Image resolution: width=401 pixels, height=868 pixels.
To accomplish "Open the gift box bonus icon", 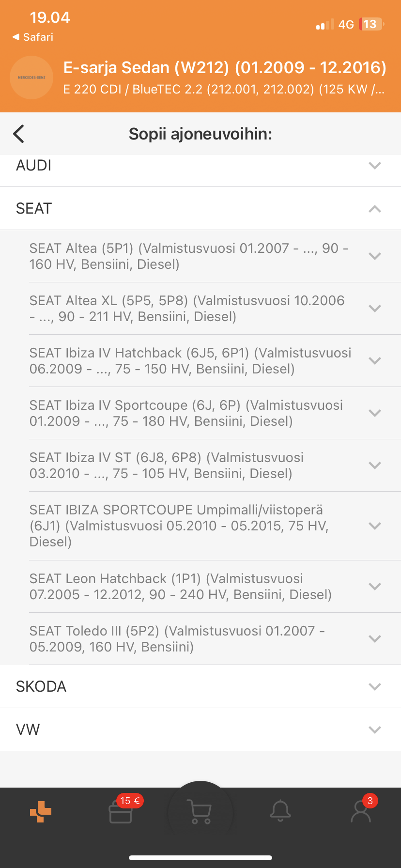I will tap(121, 811).
